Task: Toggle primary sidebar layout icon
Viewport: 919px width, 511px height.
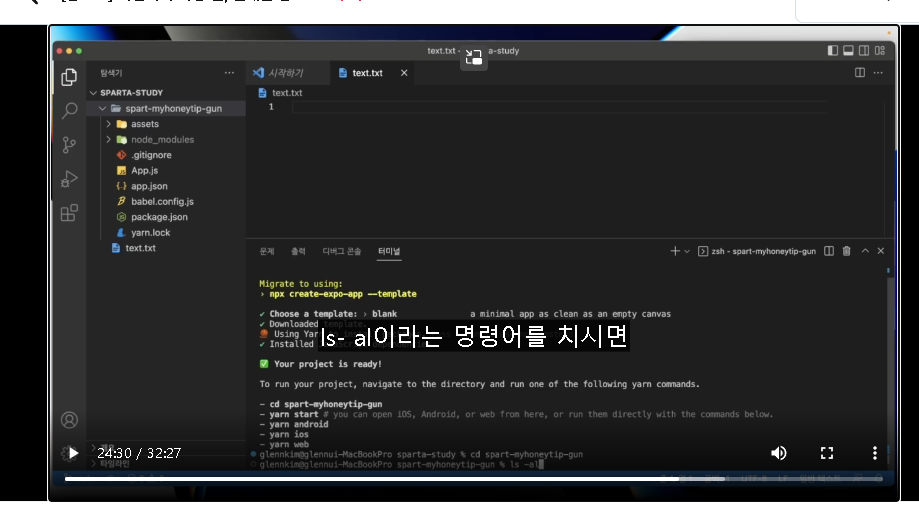Action: (832, 50)
